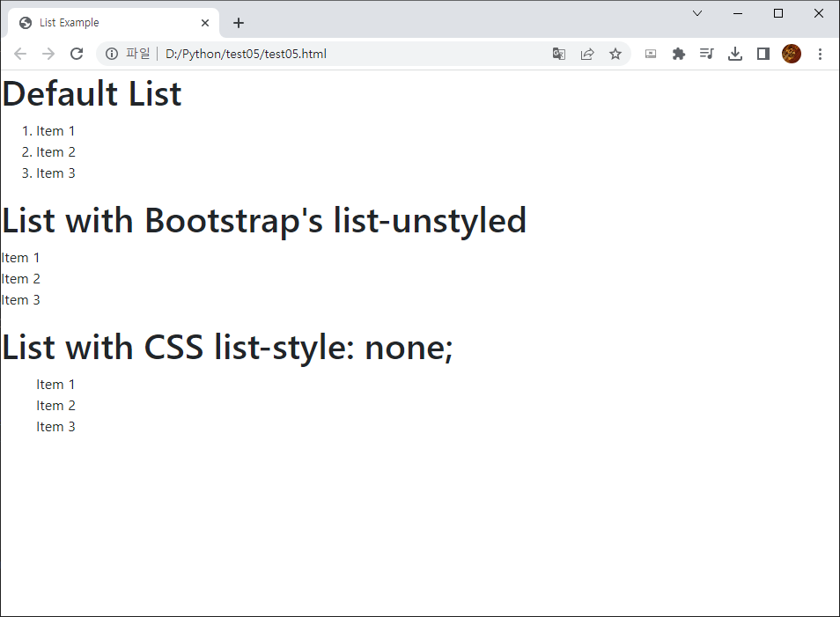Screen dimensions: 840x617
Task: Click the Bootstrap list-unstyled heading
Action: pyautogui.click(x=264, y=221)
